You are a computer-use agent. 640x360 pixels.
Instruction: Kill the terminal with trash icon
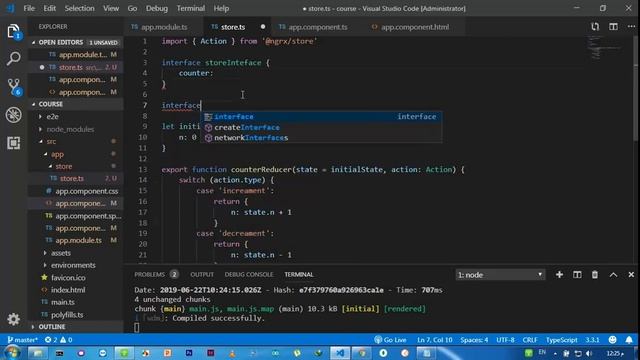click(x=595, y=275)
